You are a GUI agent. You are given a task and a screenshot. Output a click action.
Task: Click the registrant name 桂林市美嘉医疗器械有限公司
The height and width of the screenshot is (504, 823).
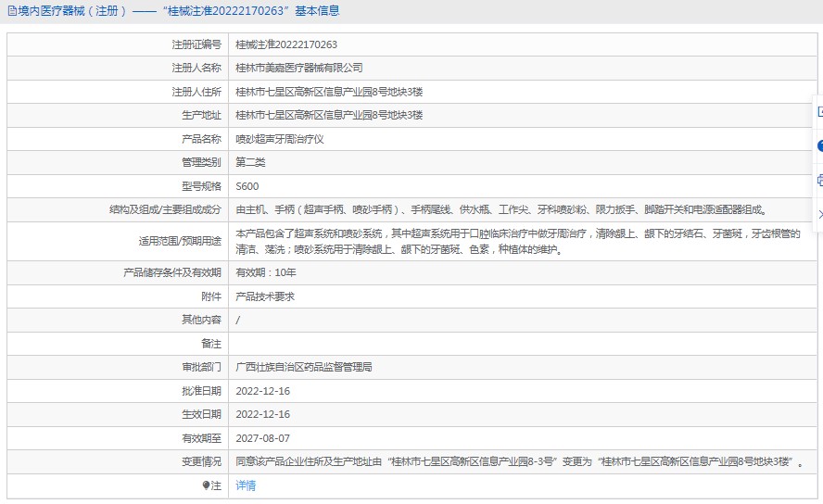[299, 68]
